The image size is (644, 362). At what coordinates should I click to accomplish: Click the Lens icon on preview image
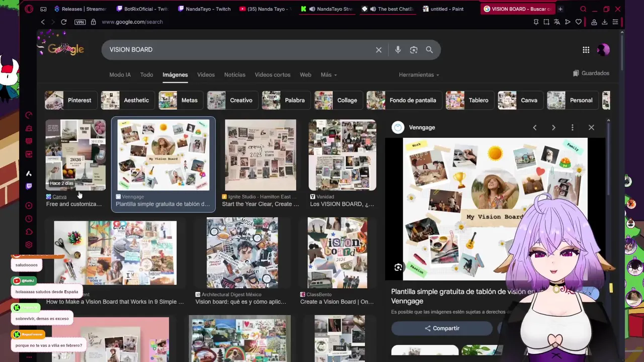[x=398, y=267]
